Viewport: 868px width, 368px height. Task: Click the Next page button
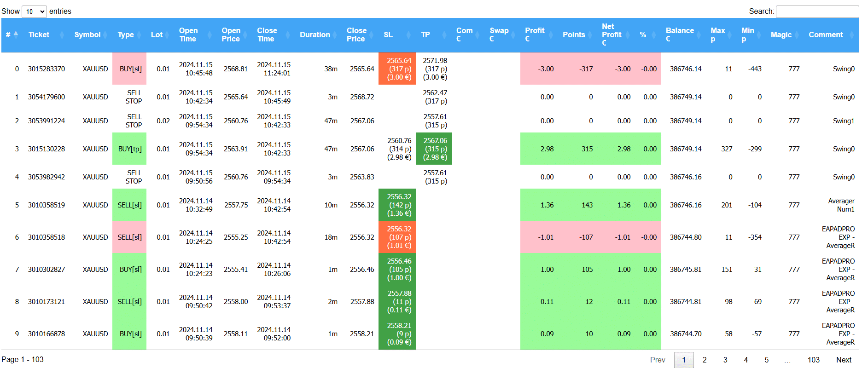(x=844, y=360)
